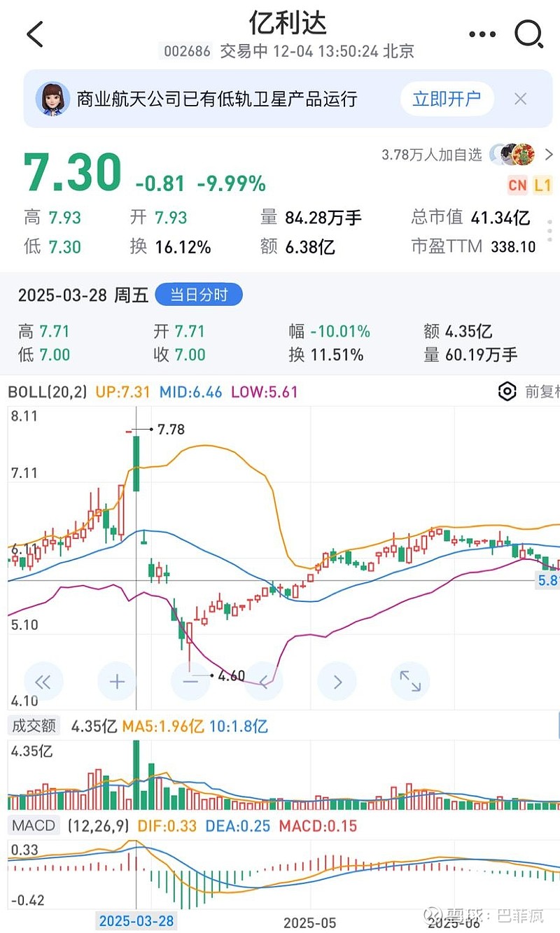
Task: Expand the 3.78万人加自选 chevron
Action: tap(548, 155)
